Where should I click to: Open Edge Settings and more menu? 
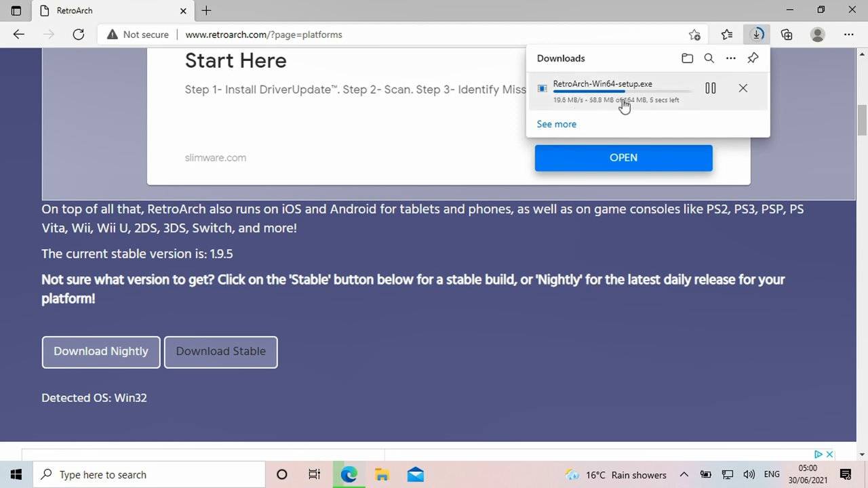click(x=848, y=35)
